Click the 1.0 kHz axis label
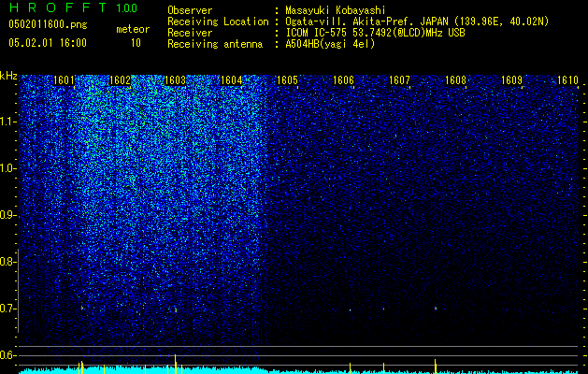 point(7,168)
